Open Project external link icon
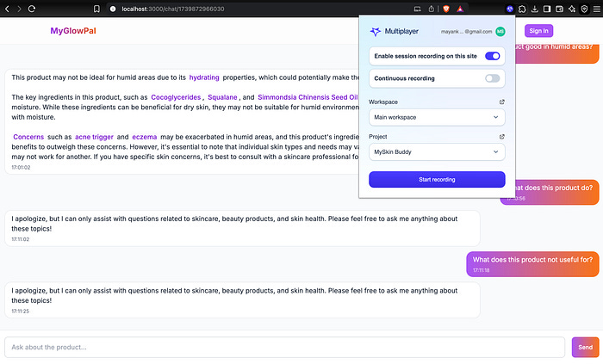603x364 pixels. pyautogui.click(x=502, y=137)
